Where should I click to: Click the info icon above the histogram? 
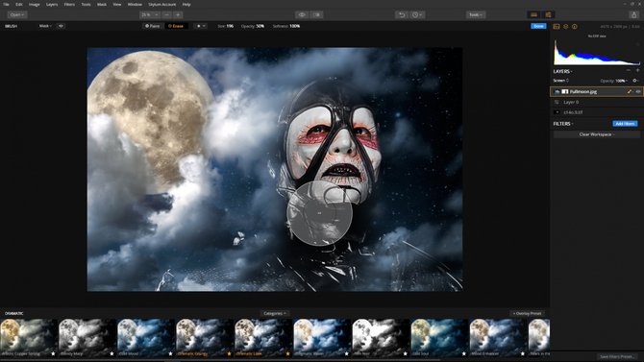pyautogui.click(x=575, y=26)
